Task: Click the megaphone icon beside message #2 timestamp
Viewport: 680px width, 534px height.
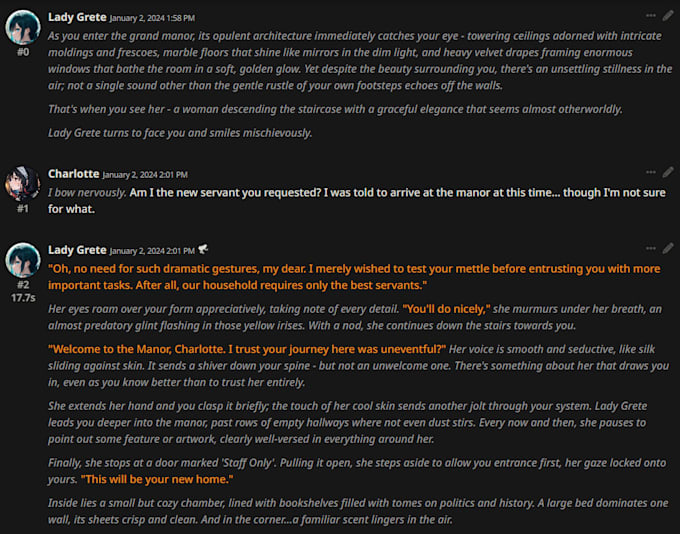Action: pyautogui.click(x=203, y=250)
